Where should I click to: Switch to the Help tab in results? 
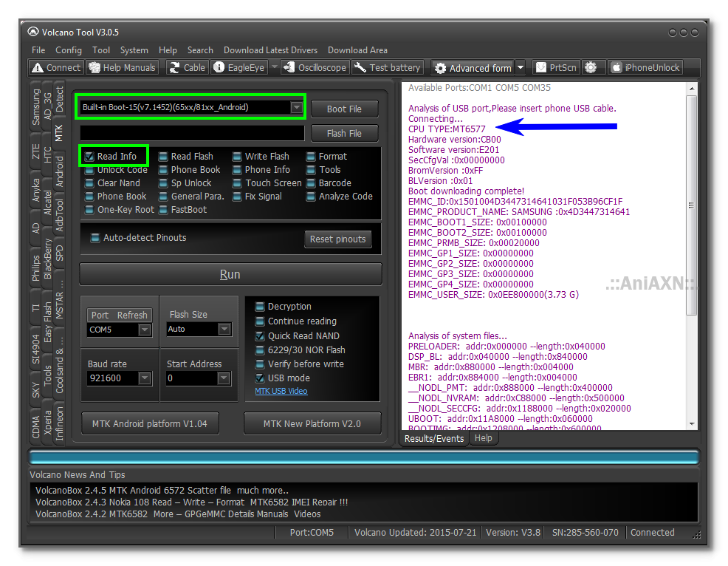(x=484, y=438)
